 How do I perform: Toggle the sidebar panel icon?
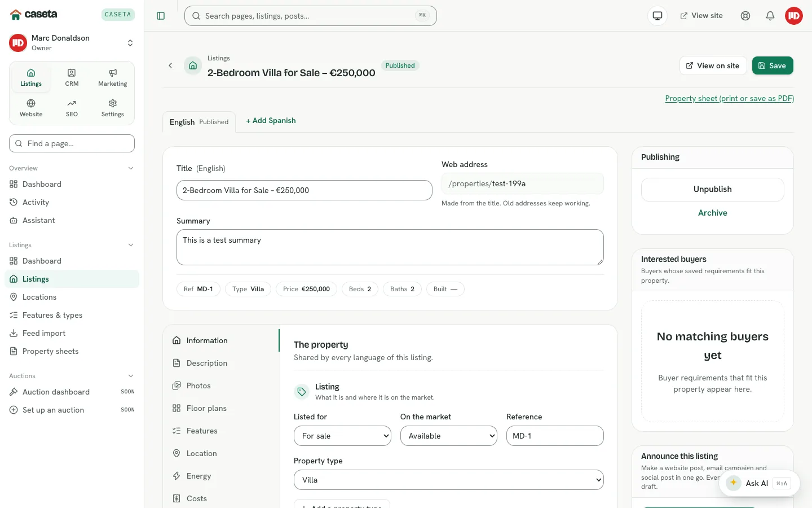tap(161, 16)
